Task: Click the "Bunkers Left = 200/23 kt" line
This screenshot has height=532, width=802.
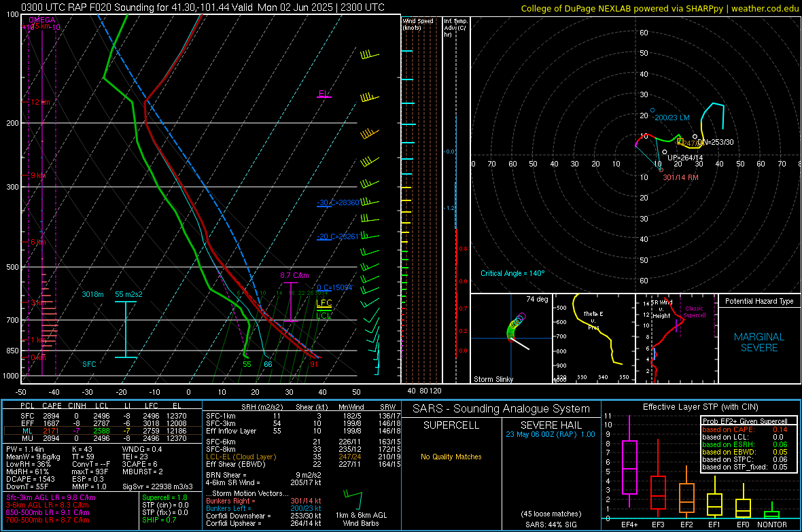Action: pyautogui.click(x=264, y=508)
